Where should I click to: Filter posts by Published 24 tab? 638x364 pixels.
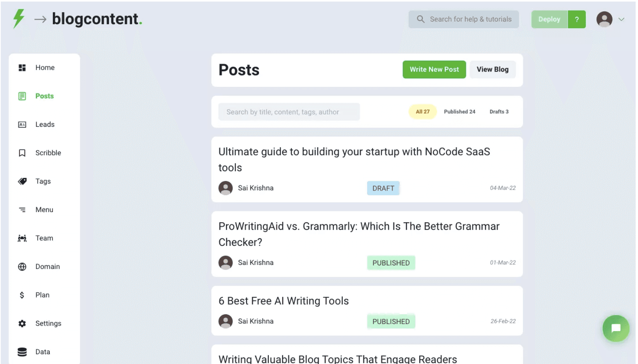click(x=459, y=112)
